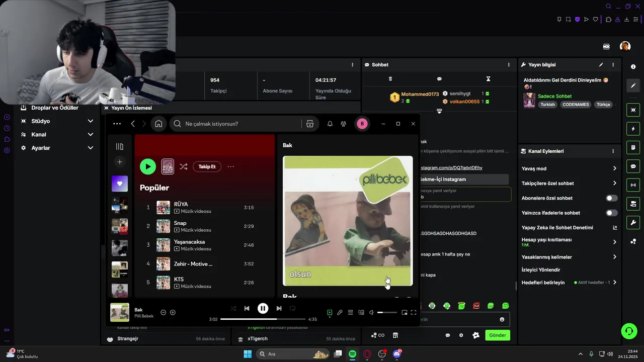The image size is (644, 362).
Task: Edit Yayın bilgisi with pencil icon
Action: point(601,65)
